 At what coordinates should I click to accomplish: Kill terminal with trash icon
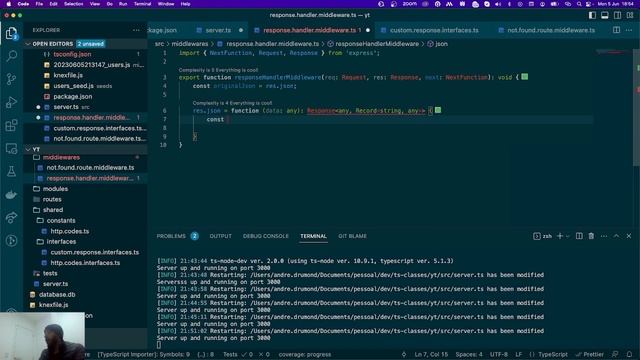[x=591, y=236]
